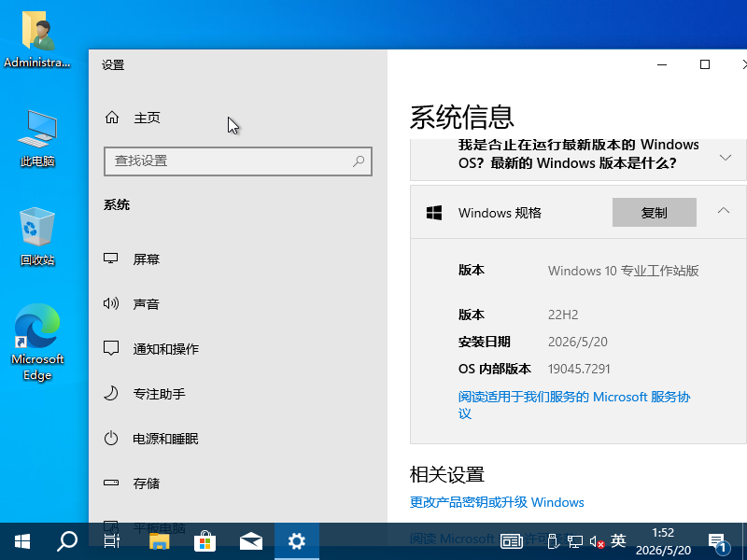
Task: Select the 22H2 version value
Action: pyautogui.click(x=563, y=315)
